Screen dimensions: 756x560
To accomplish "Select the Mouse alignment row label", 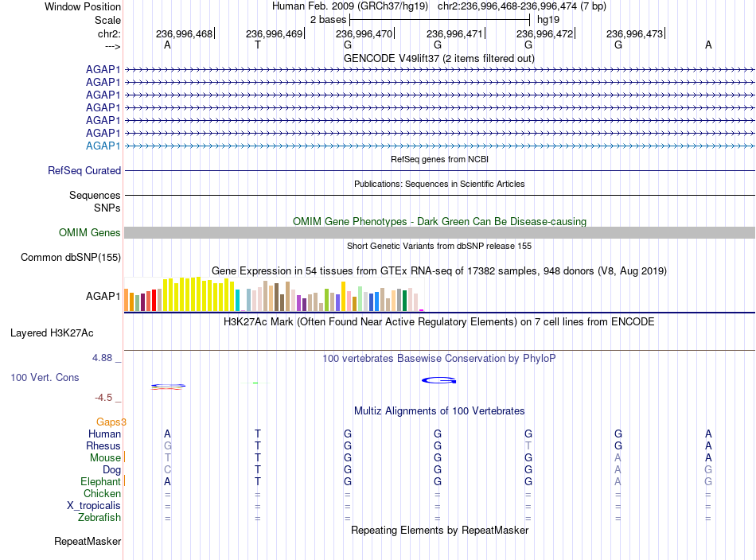I will (105, 458).
